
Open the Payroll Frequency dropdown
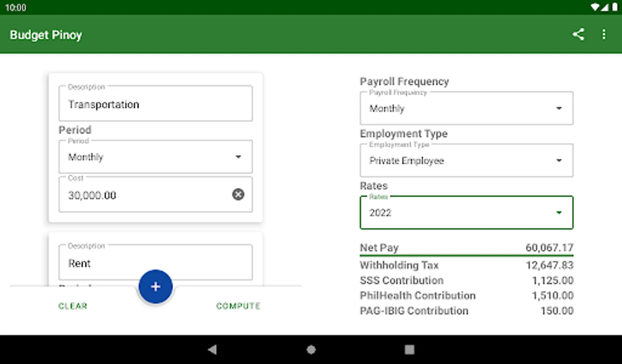pos(466,108)
